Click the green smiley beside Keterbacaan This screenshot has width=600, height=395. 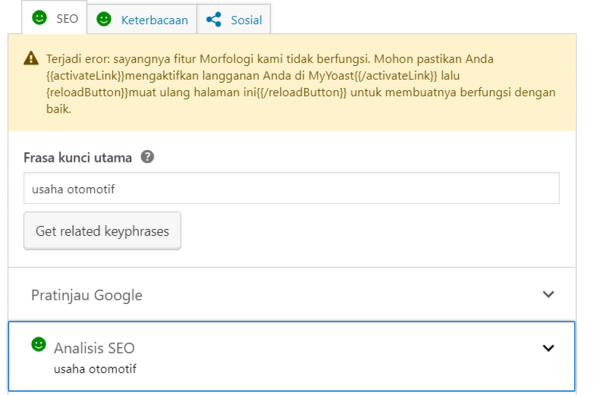pos(104,19)
